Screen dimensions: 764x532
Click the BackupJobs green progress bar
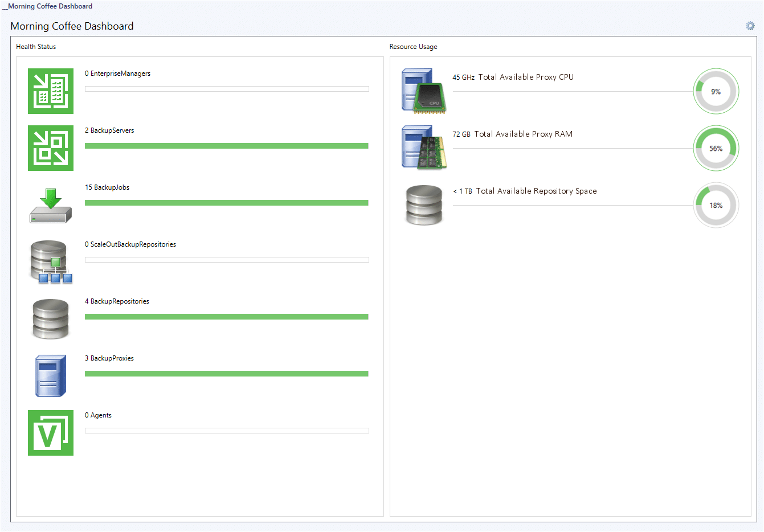point(227,203)
